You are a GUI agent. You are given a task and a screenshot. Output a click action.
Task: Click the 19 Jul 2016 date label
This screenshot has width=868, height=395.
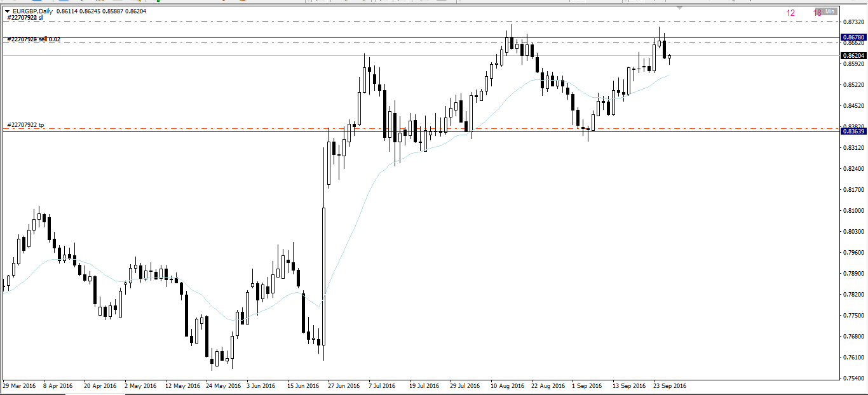pyautogui.click(x=424, y=385)
